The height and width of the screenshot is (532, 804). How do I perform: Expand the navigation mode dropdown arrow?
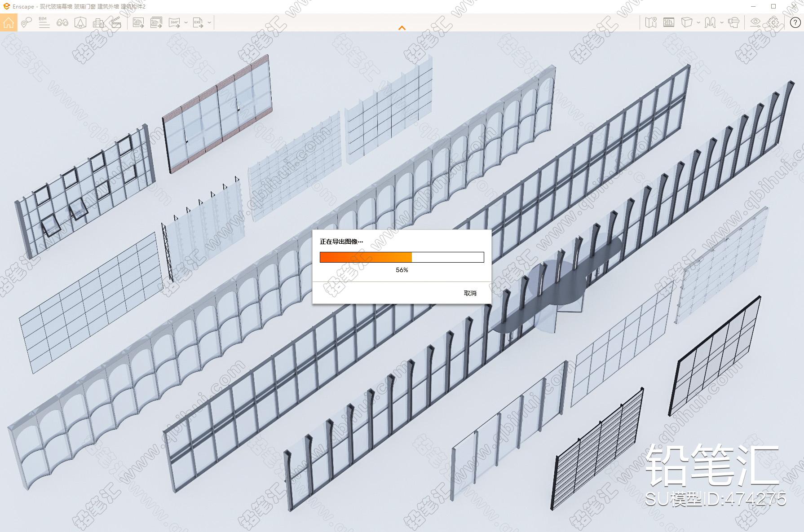pos(722,22)
